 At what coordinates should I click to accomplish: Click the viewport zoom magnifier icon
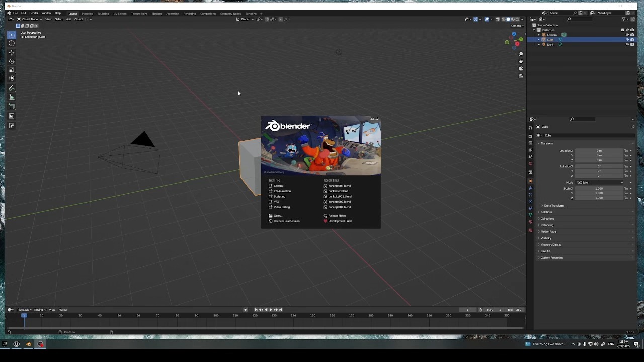[521, 54]
